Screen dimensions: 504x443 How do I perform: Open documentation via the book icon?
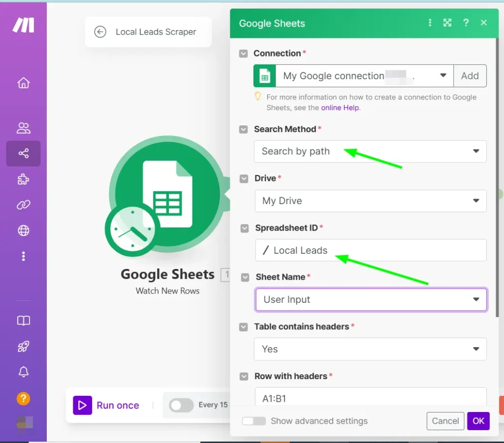pos(23,320)
